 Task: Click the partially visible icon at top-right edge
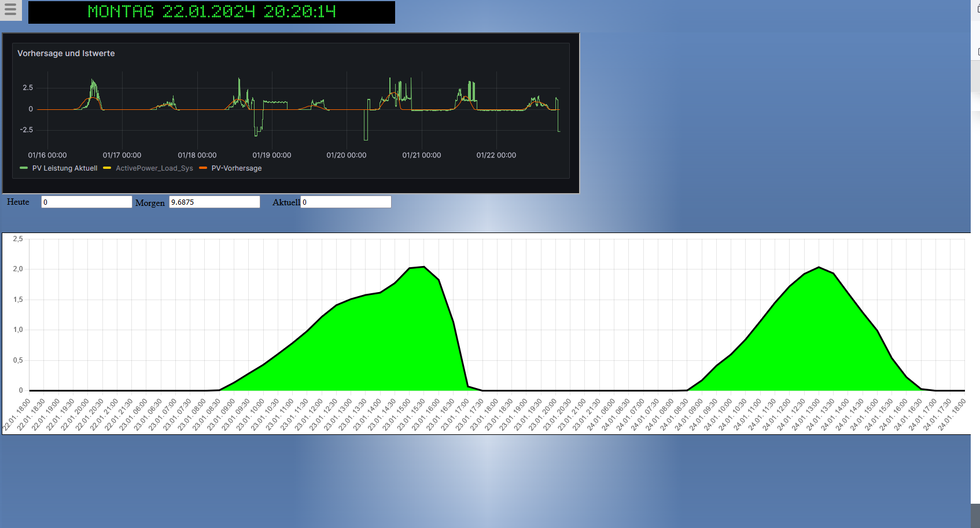pos(977,9)
